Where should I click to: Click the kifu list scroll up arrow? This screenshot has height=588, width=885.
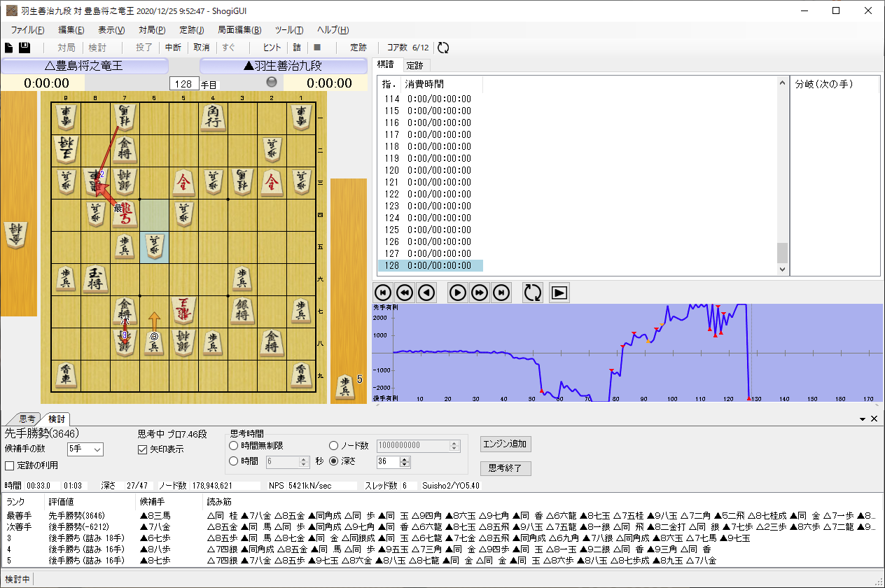pyautogui.click(x=782, y=83)
